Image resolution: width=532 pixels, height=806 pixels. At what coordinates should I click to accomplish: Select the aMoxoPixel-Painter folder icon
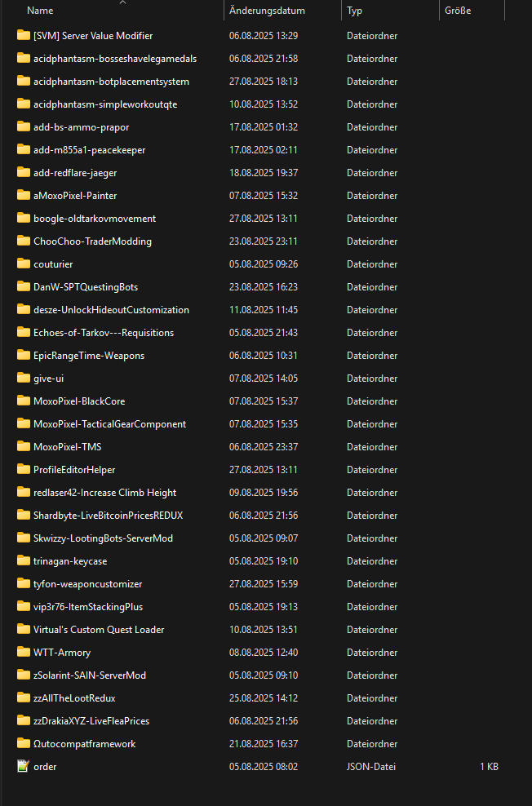tap(23, 195)
